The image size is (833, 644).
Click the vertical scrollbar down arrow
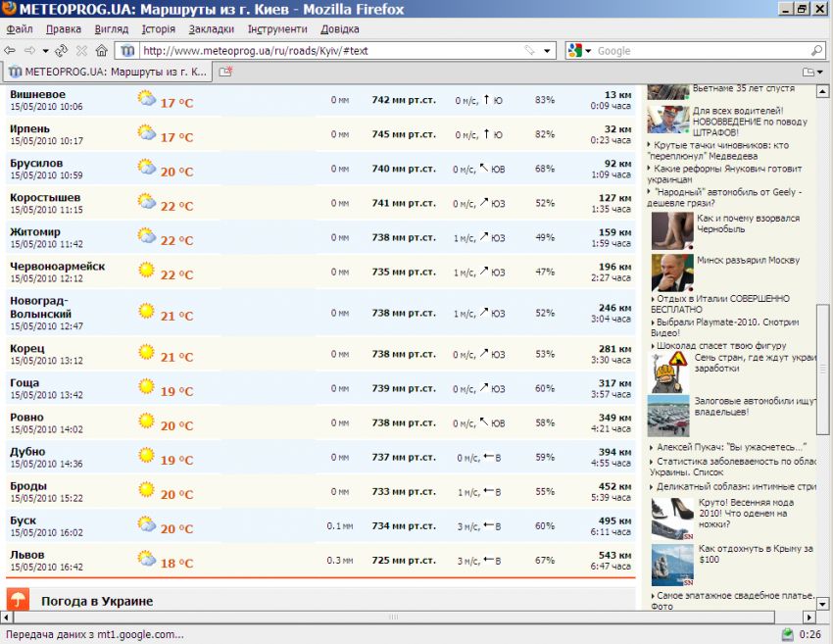[824, 600]
